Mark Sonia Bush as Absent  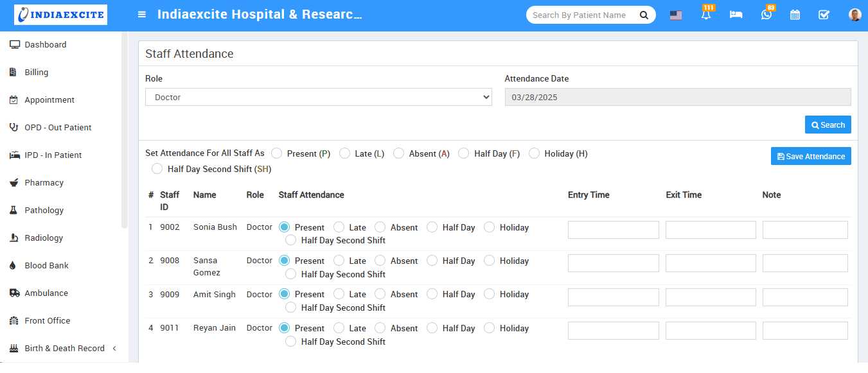[380, 227]
